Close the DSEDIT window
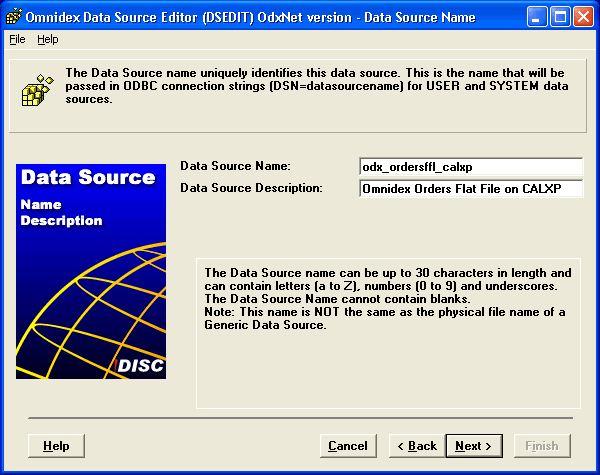This screenshot has width=600, height=475. [x=583, y=17]
